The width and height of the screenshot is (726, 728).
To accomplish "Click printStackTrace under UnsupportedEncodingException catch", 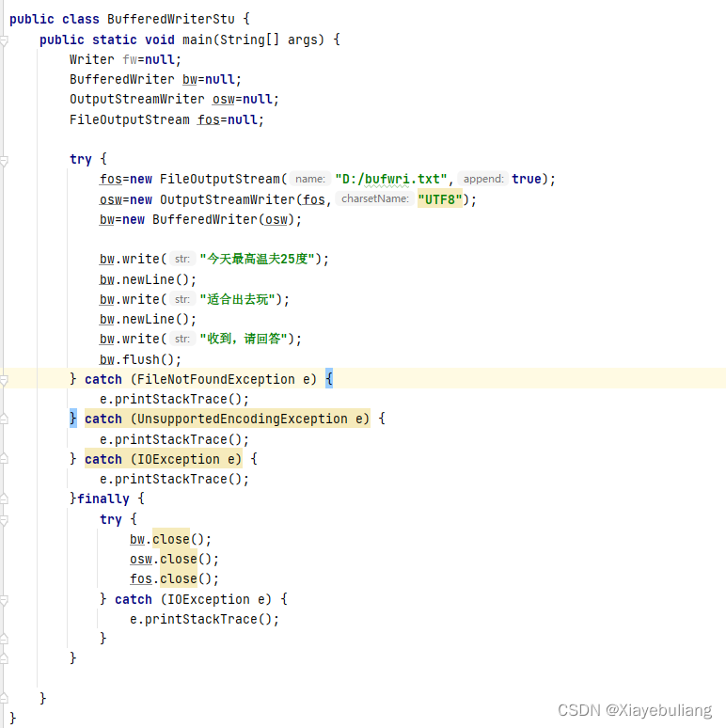I will [171, 439].
